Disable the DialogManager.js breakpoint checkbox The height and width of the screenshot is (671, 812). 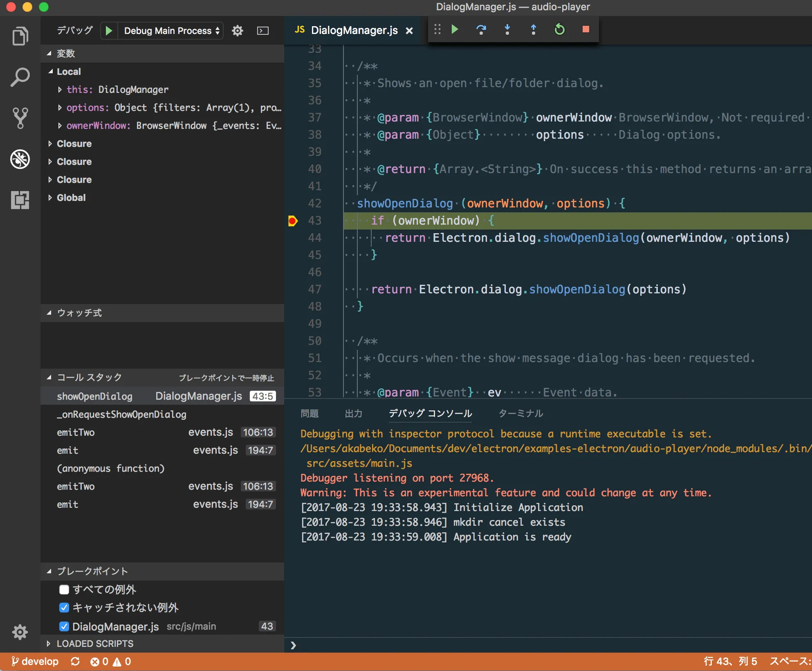64,626
